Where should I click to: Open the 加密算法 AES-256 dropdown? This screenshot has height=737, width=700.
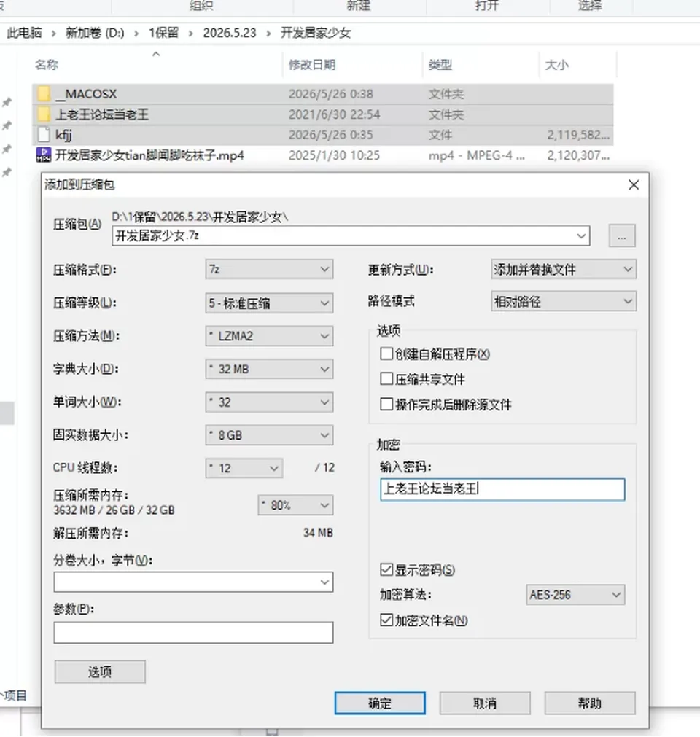575,595
